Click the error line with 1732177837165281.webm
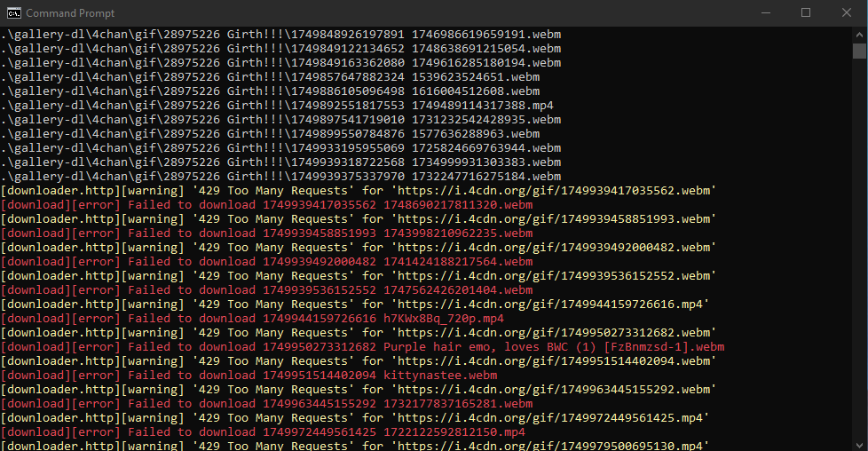 (267, 404)
